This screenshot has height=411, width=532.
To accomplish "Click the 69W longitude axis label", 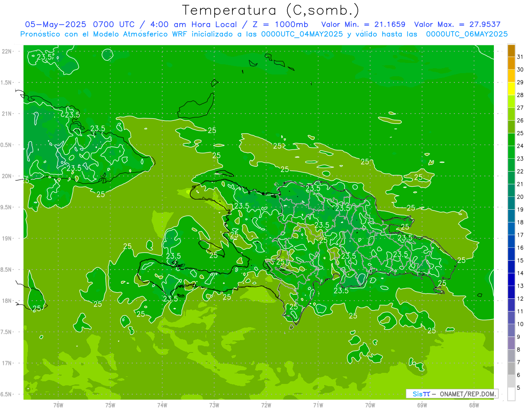I will 422,405.
